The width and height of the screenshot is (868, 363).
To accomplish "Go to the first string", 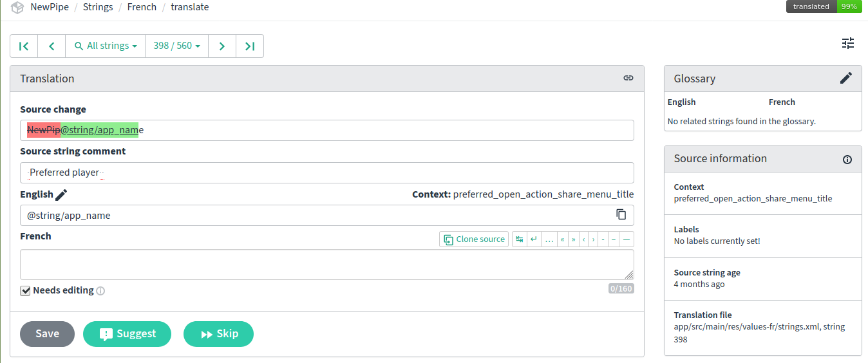I will (x=24, y=46).
